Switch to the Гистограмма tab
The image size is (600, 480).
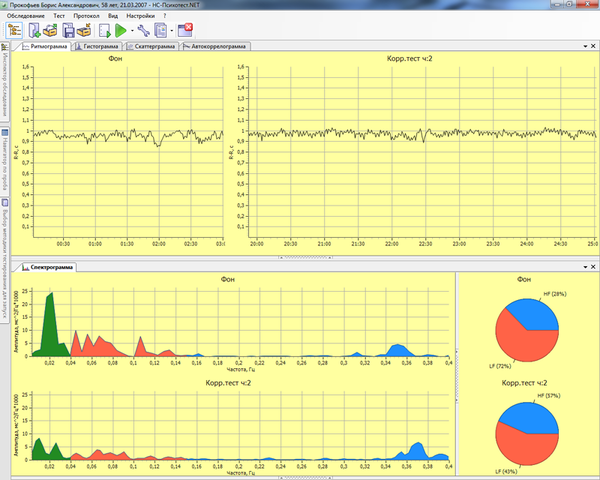pyautogui.click(x=97, y=46)
